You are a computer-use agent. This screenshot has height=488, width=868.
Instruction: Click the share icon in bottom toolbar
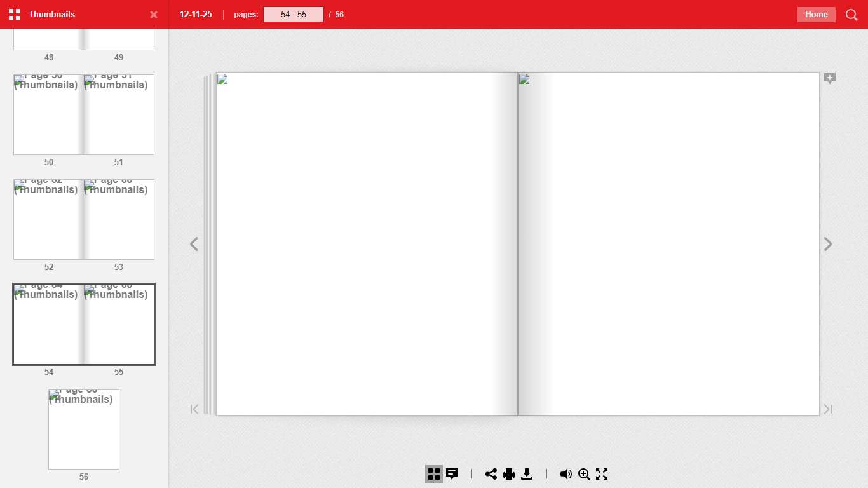pyautogui.click(x=491, y=474)
